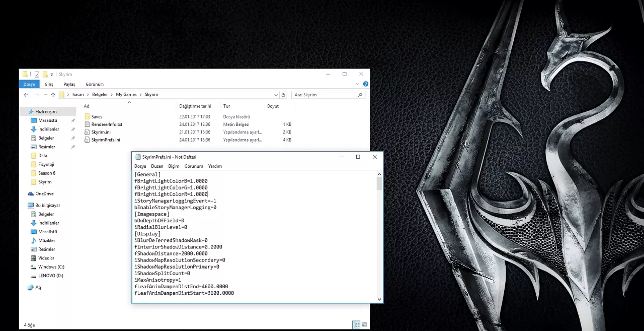Expand the Explorer ribbon chevron
This screenshot has width=644, height=331.
coord(358,84)
